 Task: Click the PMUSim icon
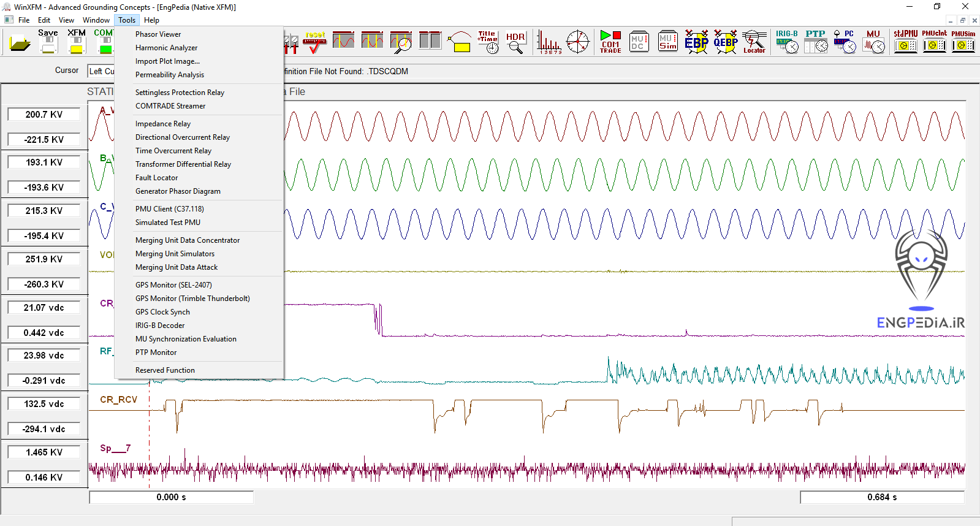pyautogui.click(x=963, y=42)
